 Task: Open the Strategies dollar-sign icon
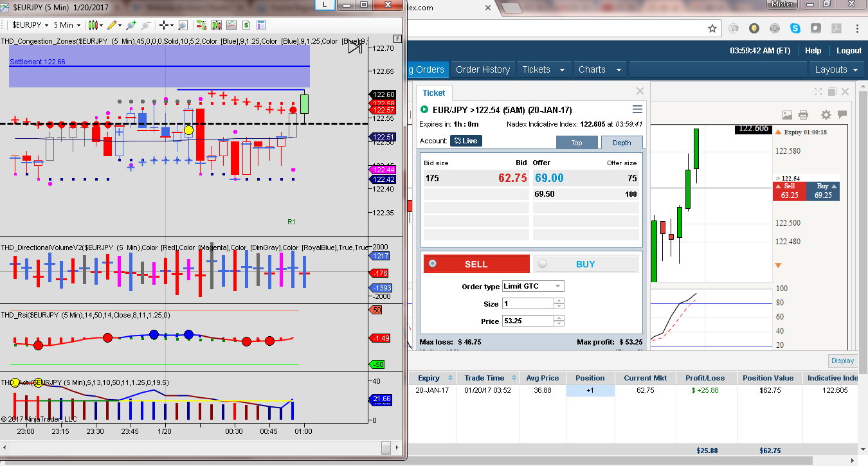click(x=246, y=25)
